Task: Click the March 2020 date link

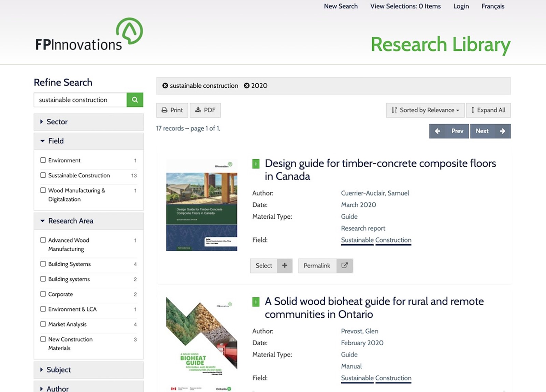Action: (x=359, y=205)
